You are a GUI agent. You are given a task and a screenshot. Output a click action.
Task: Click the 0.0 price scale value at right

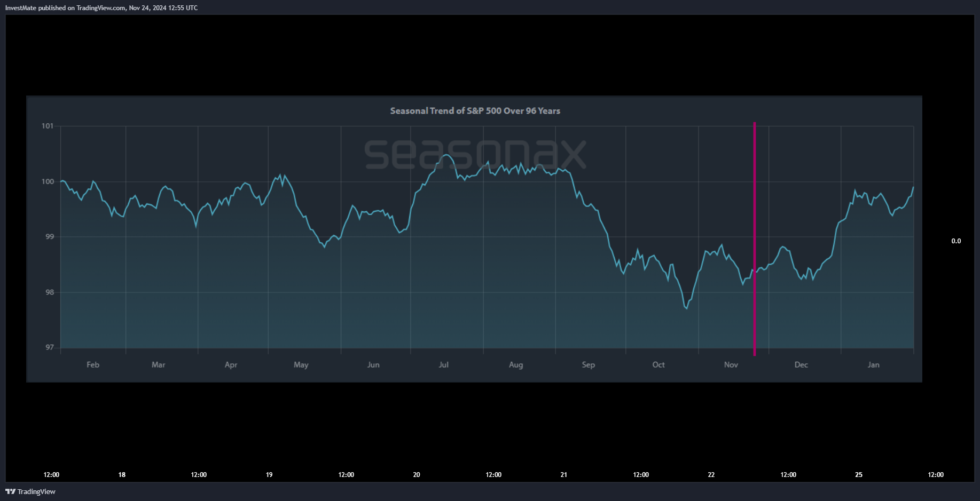click(956, 241)
